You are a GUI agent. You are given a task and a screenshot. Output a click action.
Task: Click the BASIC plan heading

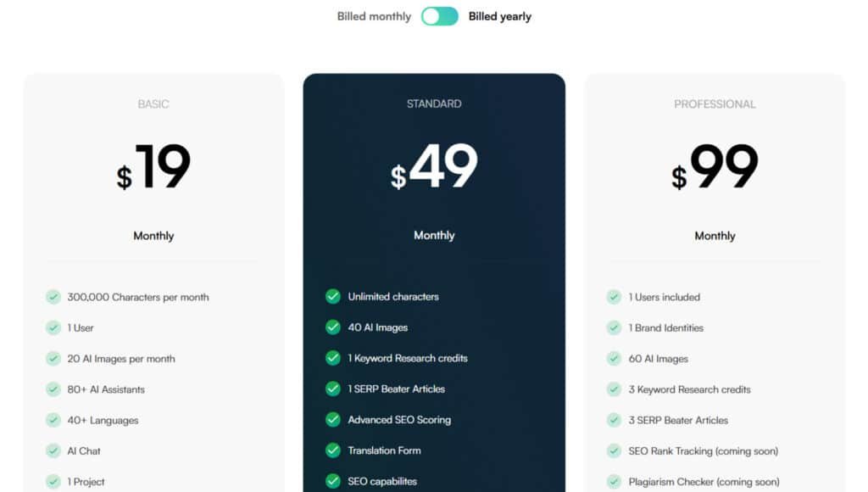(153, 104)
